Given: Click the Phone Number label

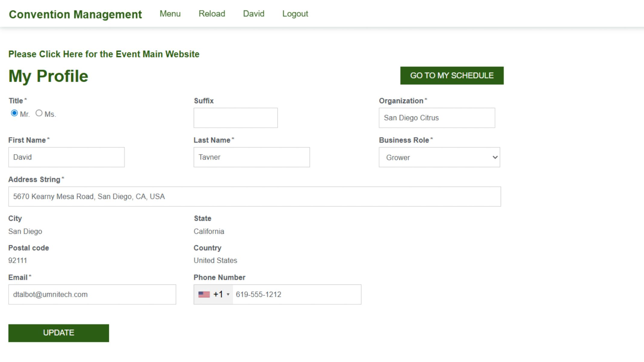Looking at the screenshot, I should (x=219, y=278).
